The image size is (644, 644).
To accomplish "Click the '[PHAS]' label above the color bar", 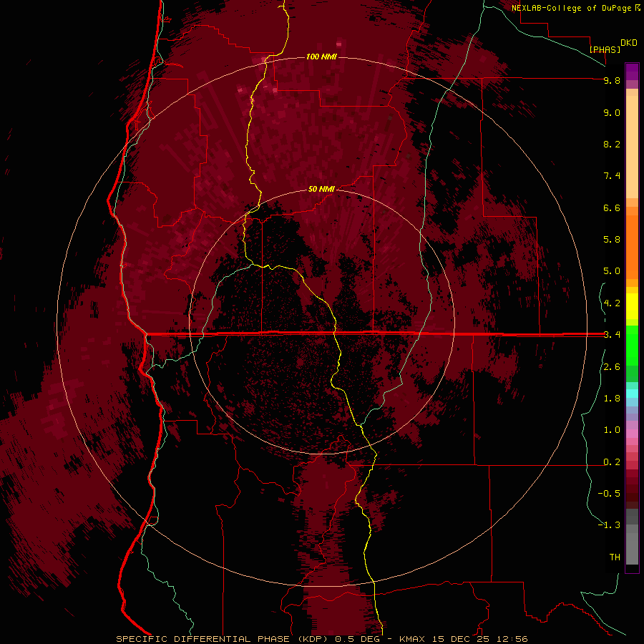I will pyautogui.click(x=605, y=49).
